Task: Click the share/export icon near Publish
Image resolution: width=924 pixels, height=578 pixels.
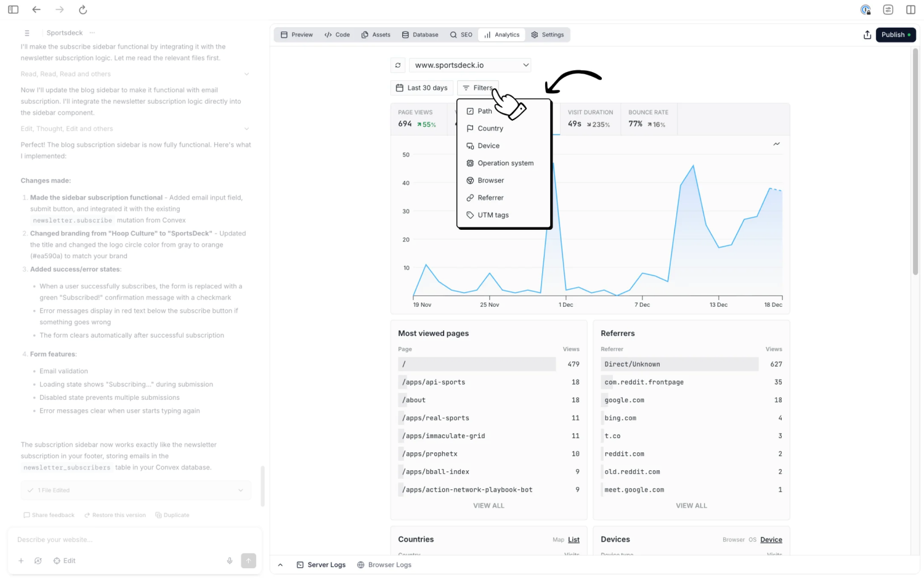Action: 867,35
